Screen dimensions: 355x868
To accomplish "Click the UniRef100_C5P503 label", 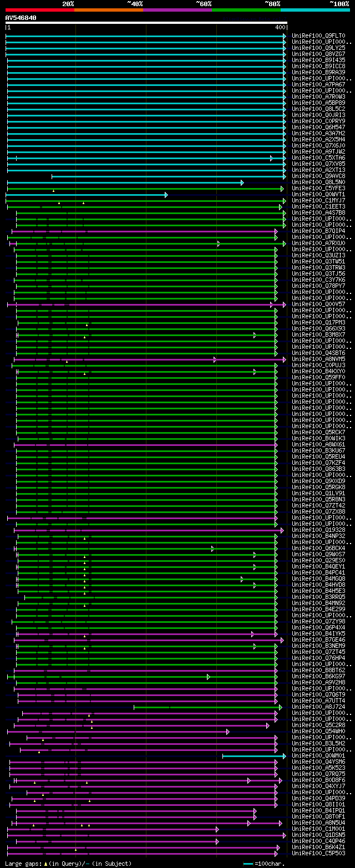I will coord(318,854).
